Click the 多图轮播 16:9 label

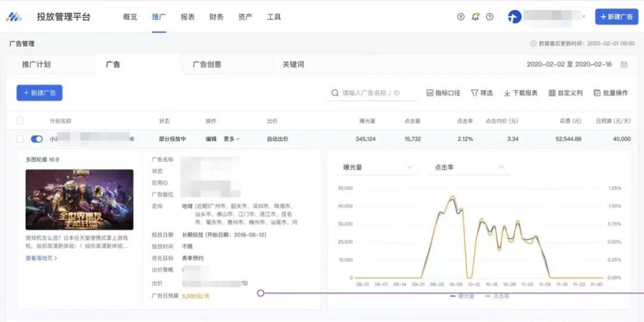42,159
